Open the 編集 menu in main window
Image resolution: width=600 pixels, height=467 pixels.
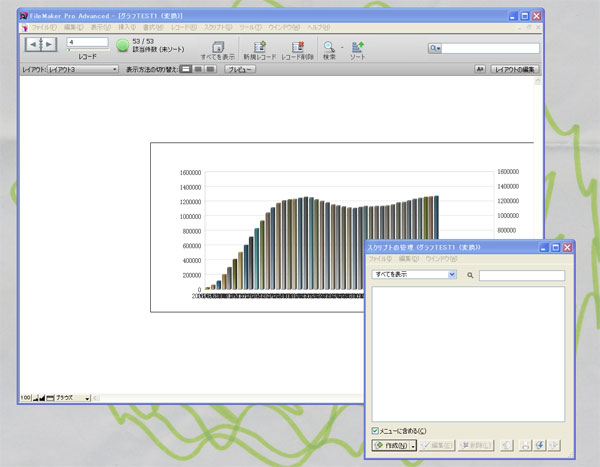coord(73,28)
